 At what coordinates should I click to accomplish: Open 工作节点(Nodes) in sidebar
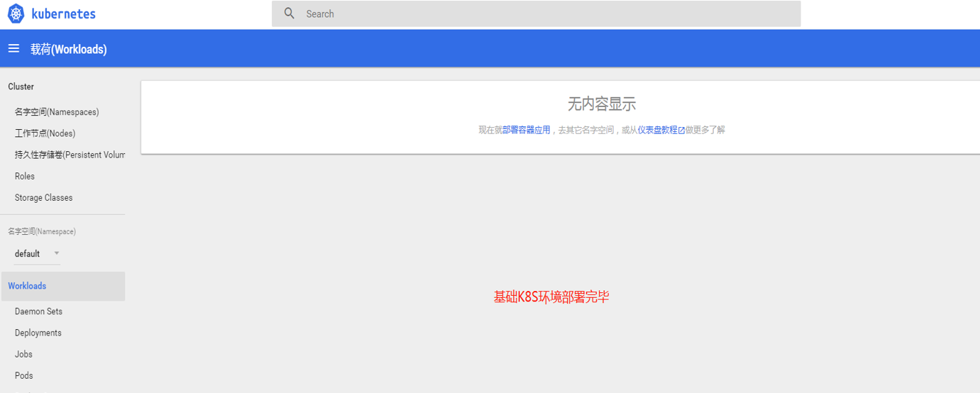pyautogui.click(x=45, y=133)
